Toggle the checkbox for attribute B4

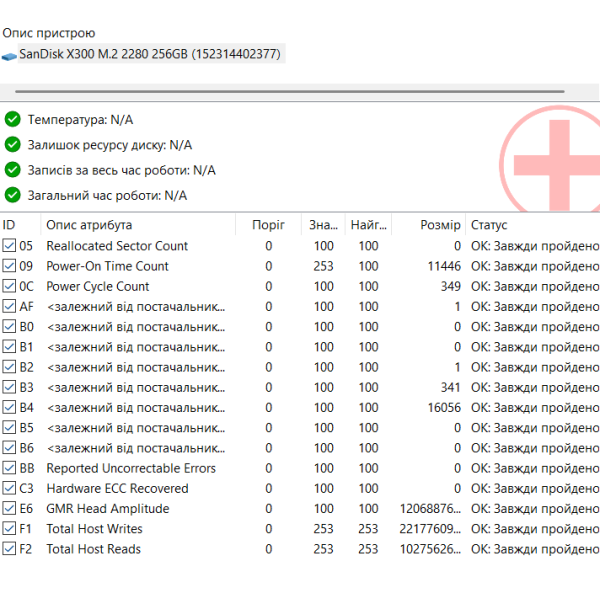click(9, 407)
